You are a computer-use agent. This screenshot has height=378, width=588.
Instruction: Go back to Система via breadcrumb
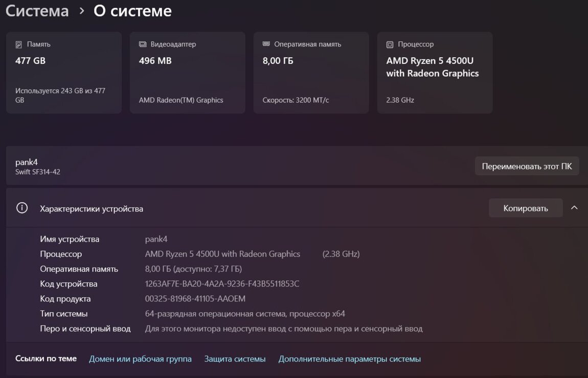(37, 11)
